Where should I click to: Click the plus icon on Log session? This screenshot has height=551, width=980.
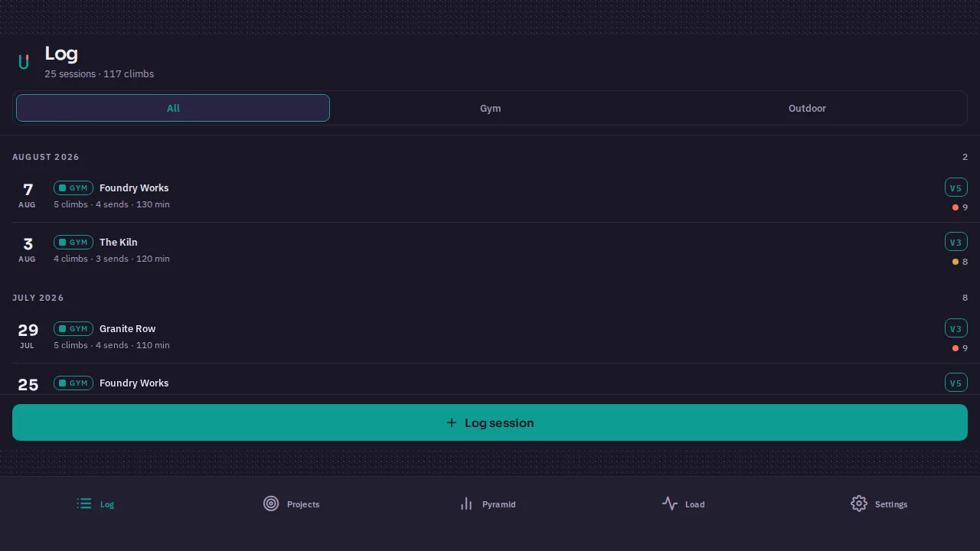pyautogui.click(x=452, y=422)
